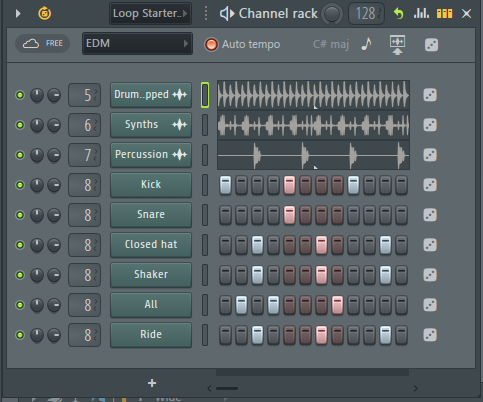Click the Percussion channel button
483x402 pixels.
pyautogui.click(x=151, y=155)
